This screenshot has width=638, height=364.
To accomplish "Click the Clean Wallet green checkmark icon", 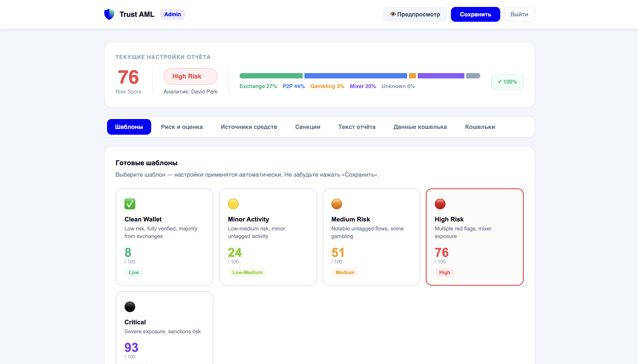I will (x=130, y=204).
